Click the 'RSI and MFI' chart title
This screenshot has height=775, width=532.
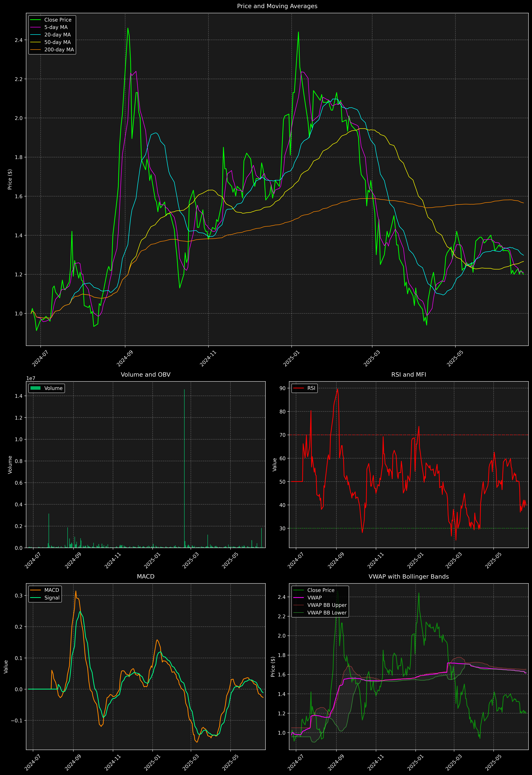(x=409, y=374)
